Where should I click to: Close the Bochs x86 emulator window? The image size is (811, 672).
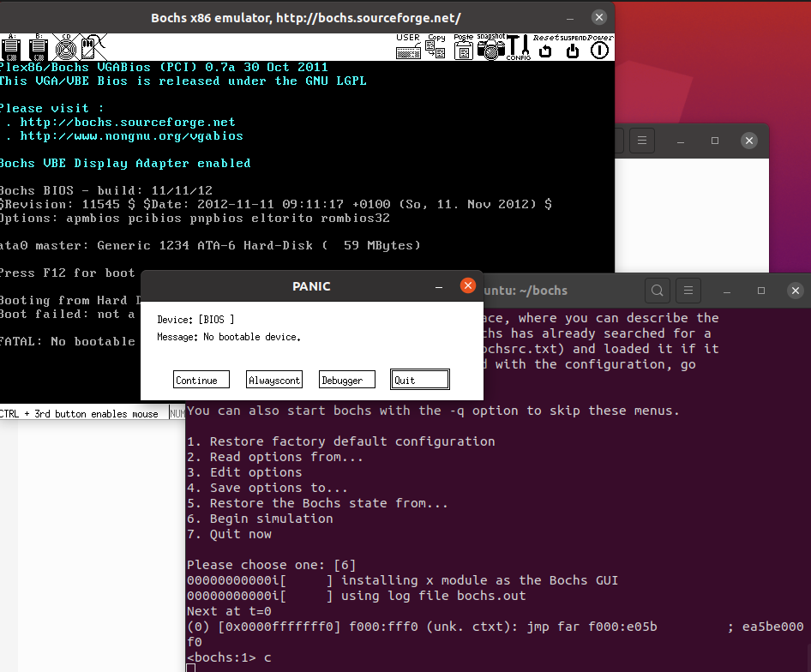pos(599,18)
